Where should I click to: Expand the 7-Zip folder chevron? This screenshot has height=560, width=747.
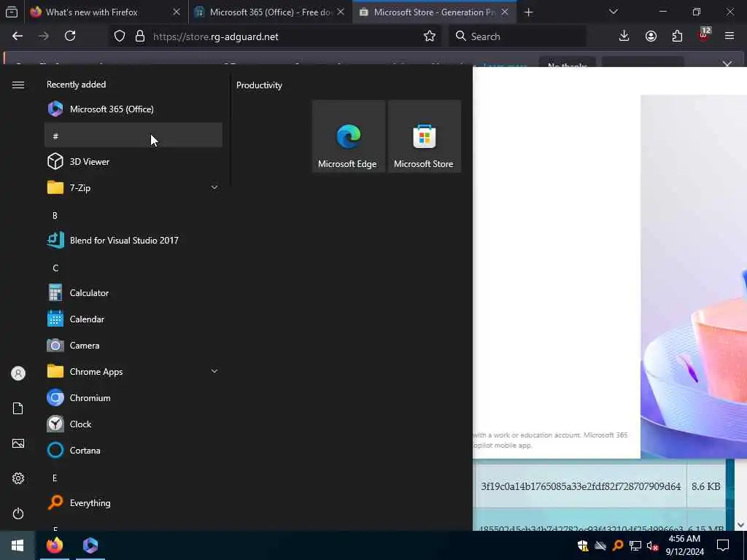pos(214,187)
